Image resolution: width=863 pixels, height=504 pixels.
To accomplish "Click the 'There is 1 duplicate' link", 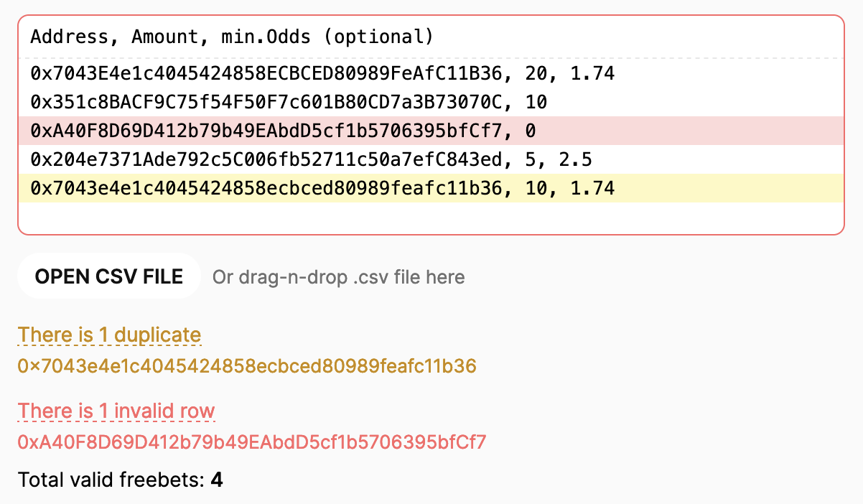I will (x=109, y=335).
